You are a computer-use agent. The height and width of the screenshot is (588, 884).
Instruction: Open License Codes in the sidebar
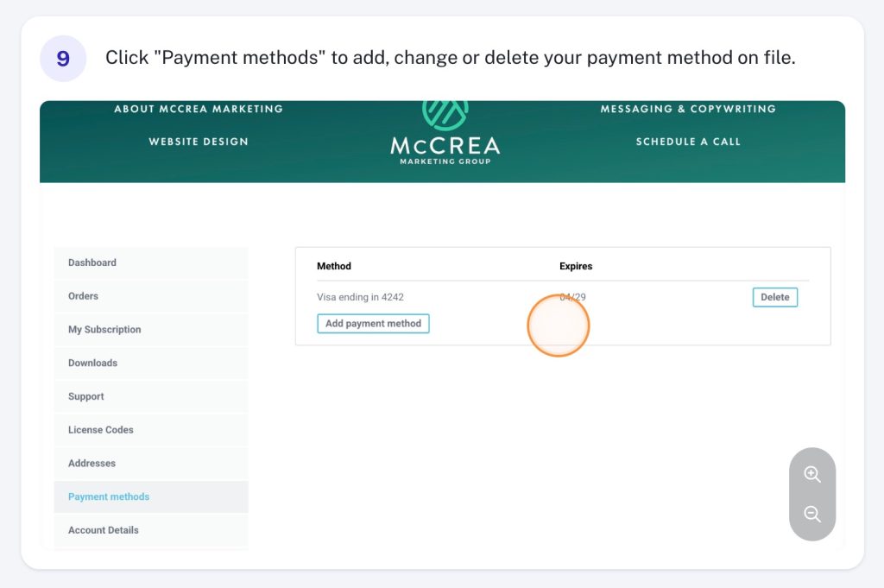coord(151,430)
